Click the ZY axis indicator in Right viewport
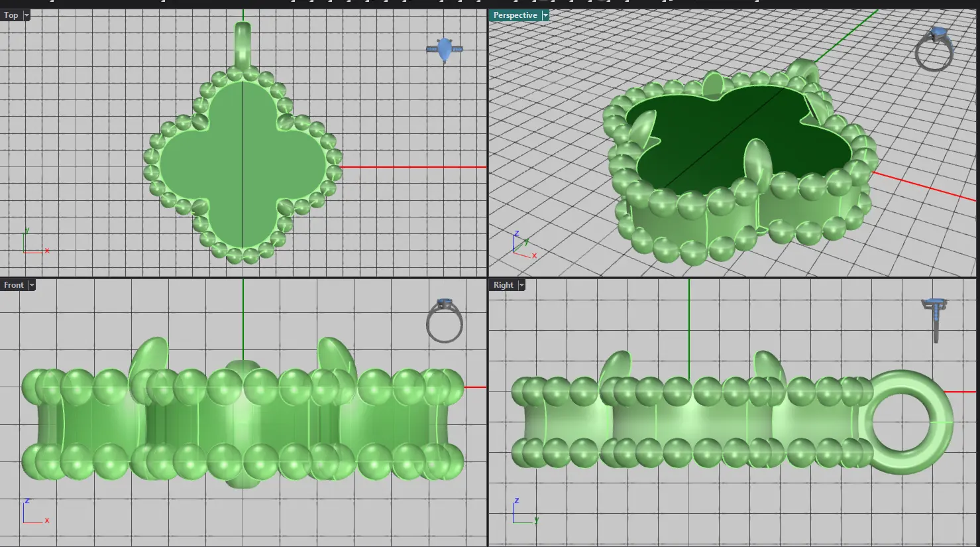980x547 pixels. [523, 513]
